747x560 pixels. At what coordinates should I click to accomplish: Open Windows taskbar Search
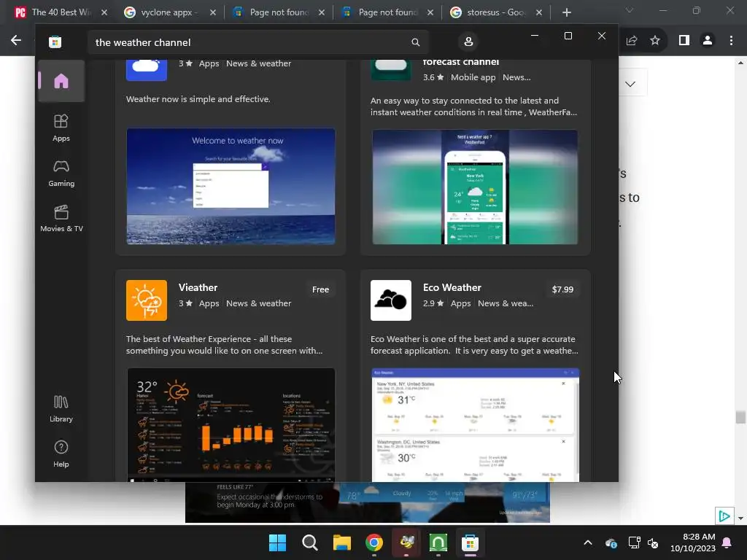click(x=309, y=542)
